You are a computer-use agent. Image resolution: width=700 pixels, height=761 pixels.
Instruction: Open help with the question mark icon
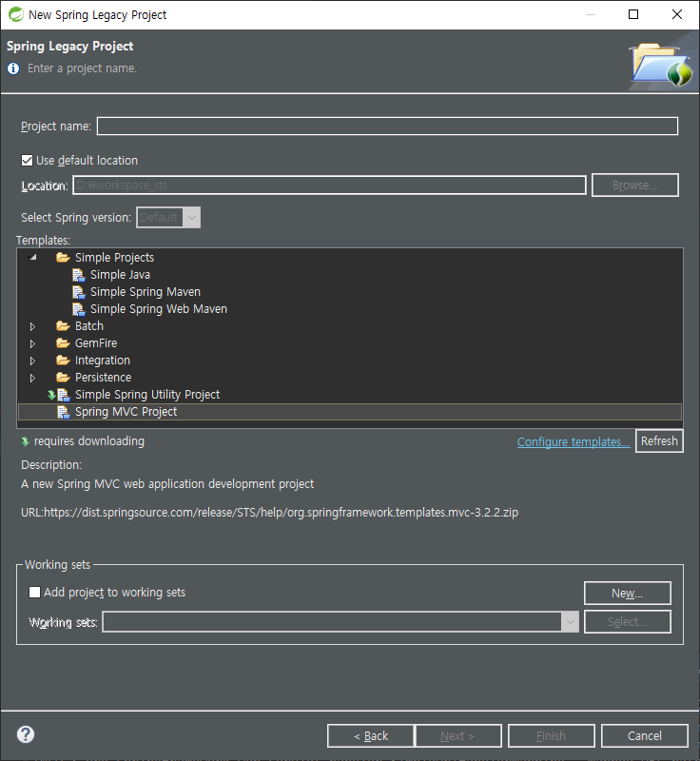(26, 734)
